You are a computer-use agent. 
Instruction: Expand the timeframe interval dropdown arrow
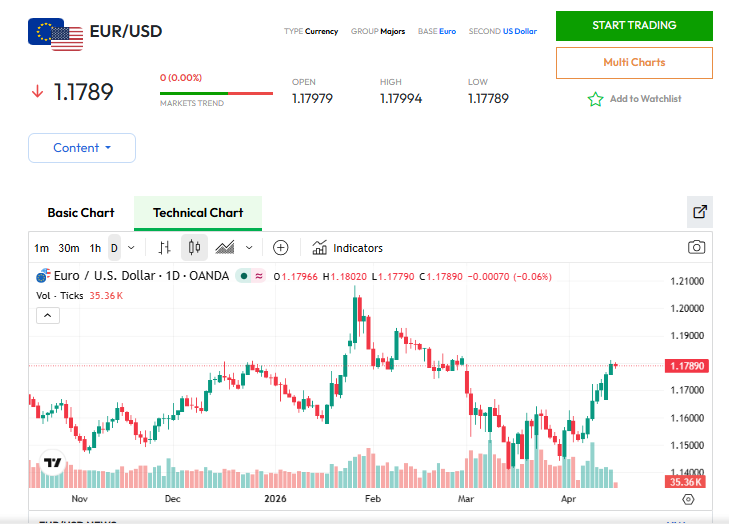[x=131, y=248]
